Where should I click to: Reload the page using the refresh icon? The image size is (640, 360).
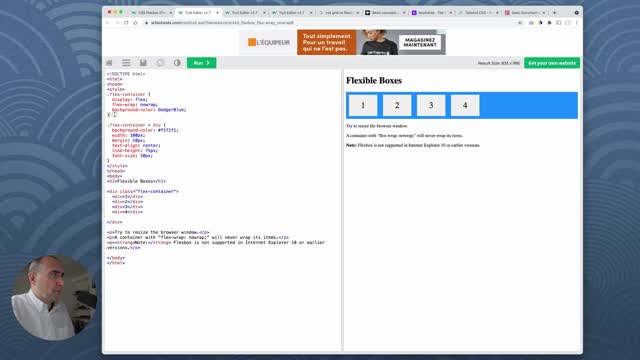click(126, 23)
